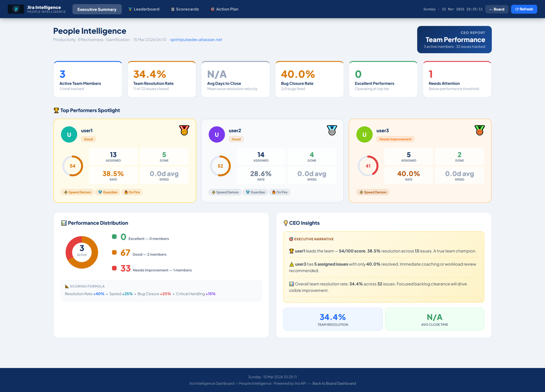The image size is (545, 392).
Task: Open the Excellent Performers card
Action: click(x=383, y=79)
